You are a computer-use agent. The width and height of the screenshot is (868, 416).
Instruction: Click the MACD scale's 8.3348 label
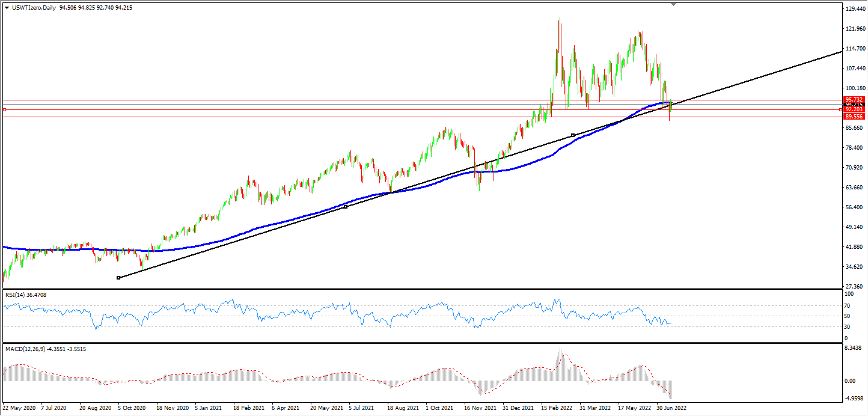point(854,349)
